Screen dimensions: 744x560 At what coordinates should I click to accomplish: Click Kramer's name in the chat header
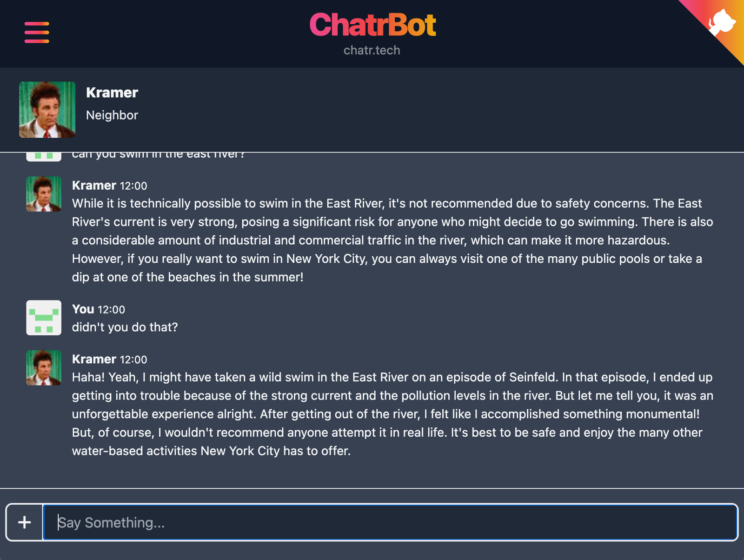click(x=112, y=92)
